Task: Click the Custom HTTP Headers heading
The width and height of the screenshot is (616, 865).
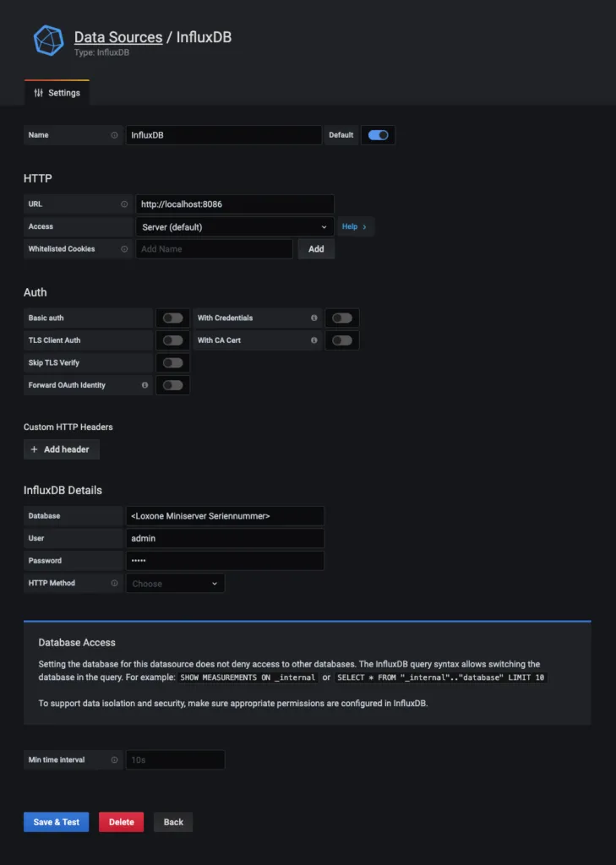Action: click(x=68, y=427)
